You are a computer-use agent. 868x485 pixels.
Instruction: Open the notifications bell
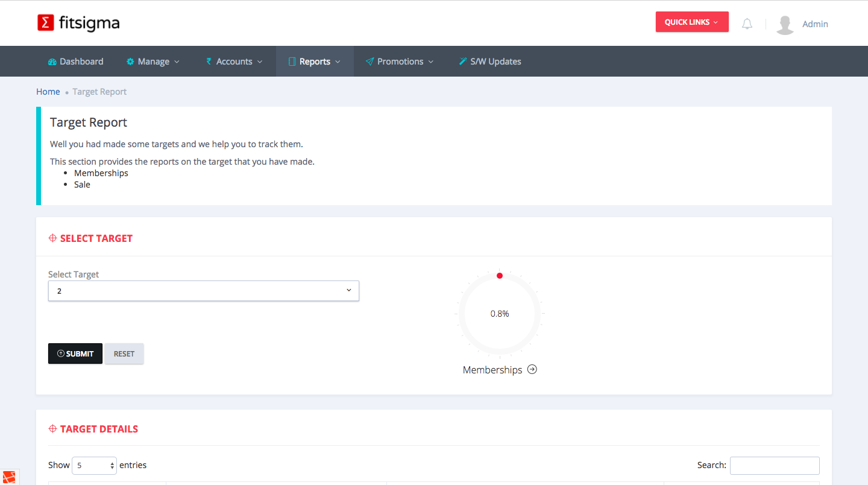(x=747, y=24)
